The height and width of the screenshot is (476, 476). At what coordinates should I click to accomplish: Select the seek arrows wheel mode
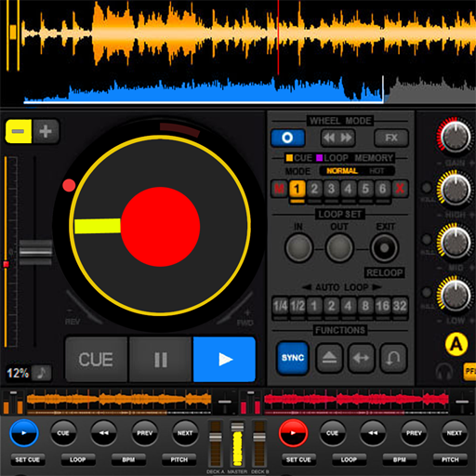tap(337, 138)
